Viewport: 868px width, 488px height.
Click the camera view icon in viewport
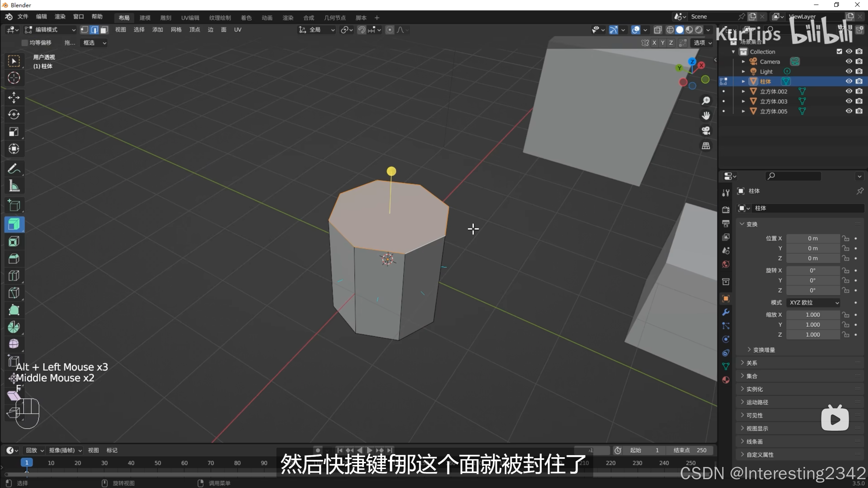click(x=706, y=131)
